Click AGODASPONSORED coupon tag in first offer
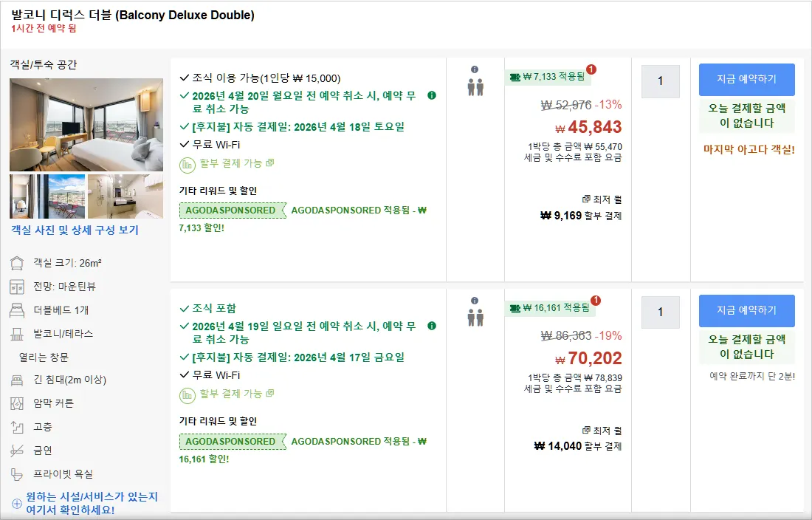The image size is (812, 520). (233, 211)
